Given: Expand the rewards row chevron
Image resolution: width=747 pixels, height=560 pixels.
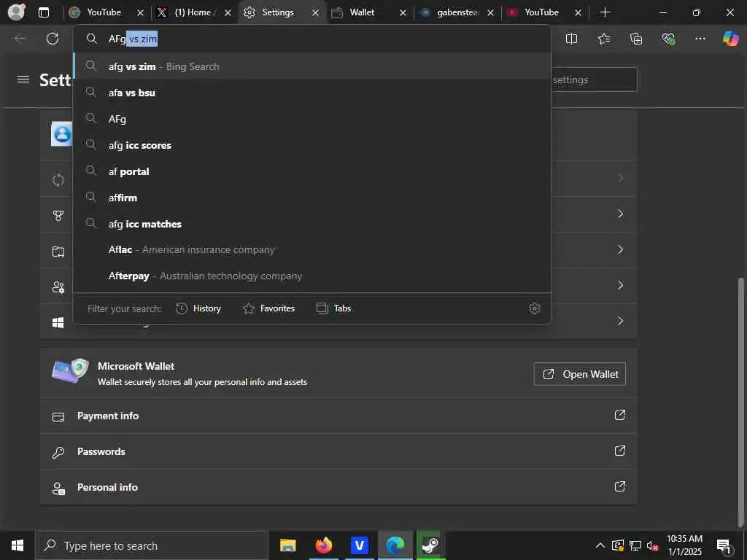Looking at the screenshot, I should 620,214.
